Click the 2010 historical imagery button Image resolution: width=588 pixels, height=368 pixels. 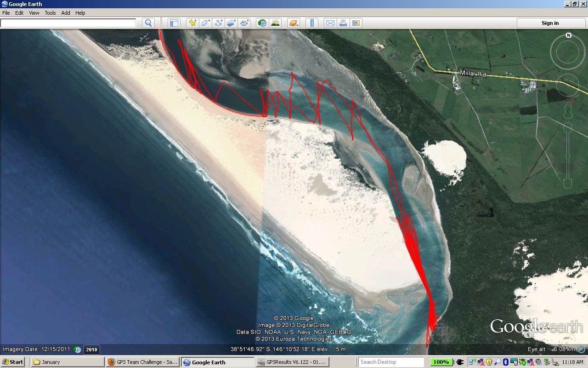tap(91, 350)
